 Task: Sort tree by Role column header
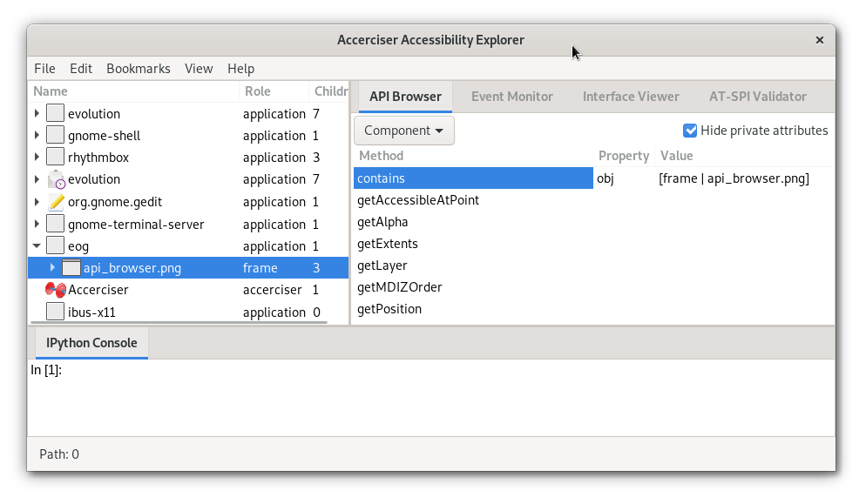point(273,91)
